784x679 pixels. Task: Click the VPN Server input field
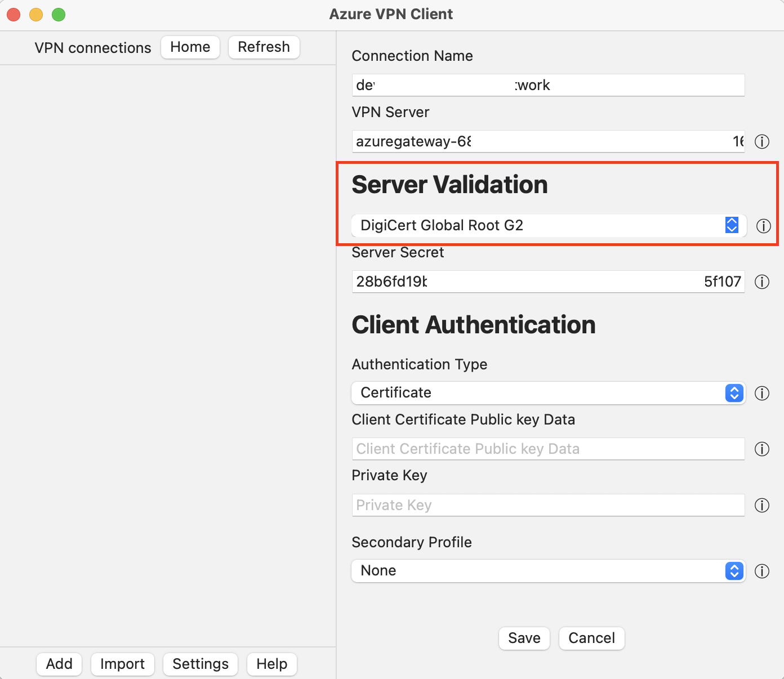[x=549, y=141]
